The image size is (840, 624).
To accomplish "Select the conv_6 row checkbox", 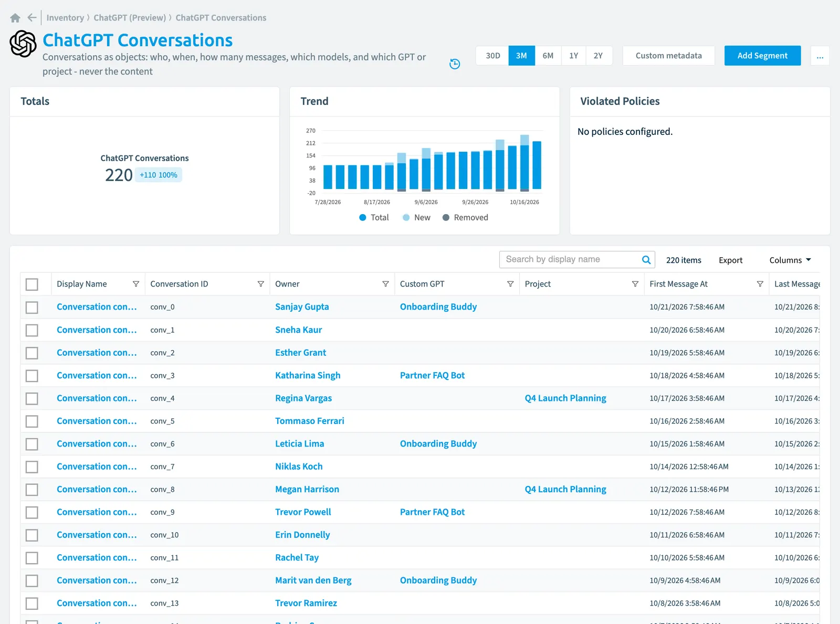I will pos(32,444).
